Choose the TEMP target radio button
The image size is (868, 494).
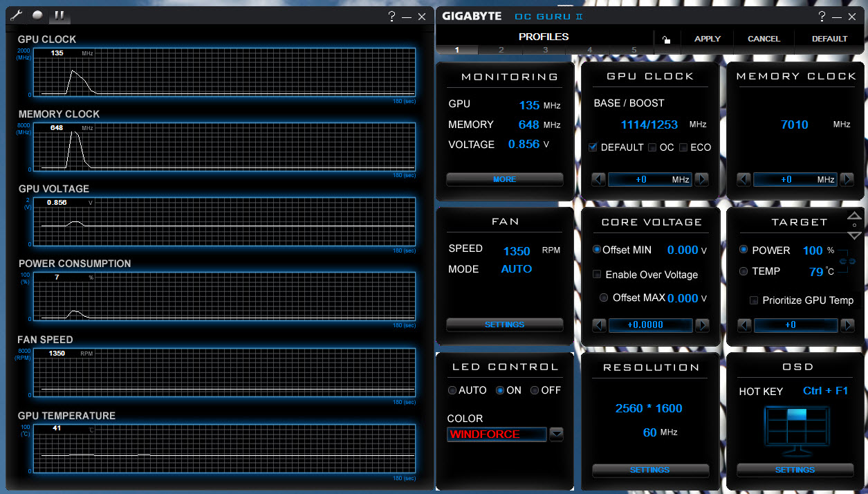point(744,271)
